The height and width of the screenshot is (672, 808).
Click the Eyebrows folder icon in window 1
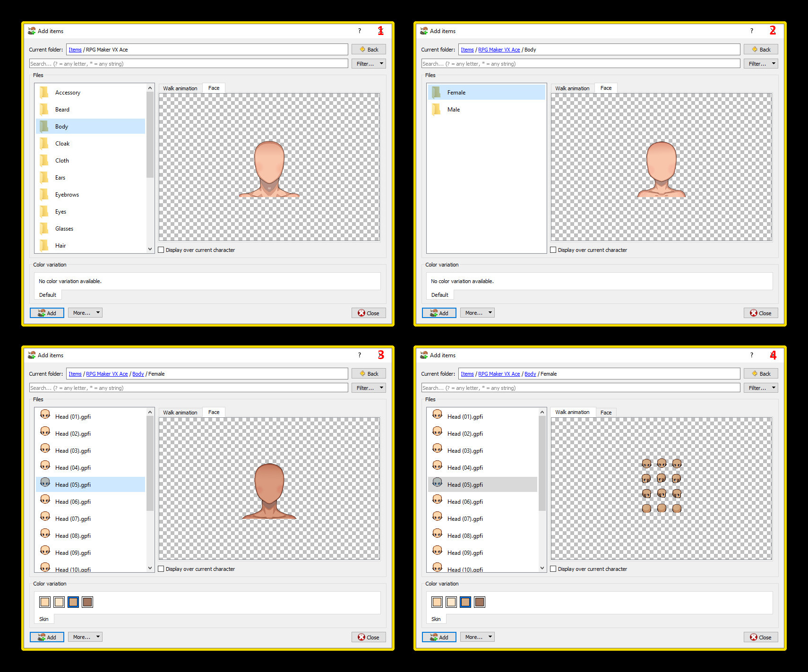coord(44,194)
